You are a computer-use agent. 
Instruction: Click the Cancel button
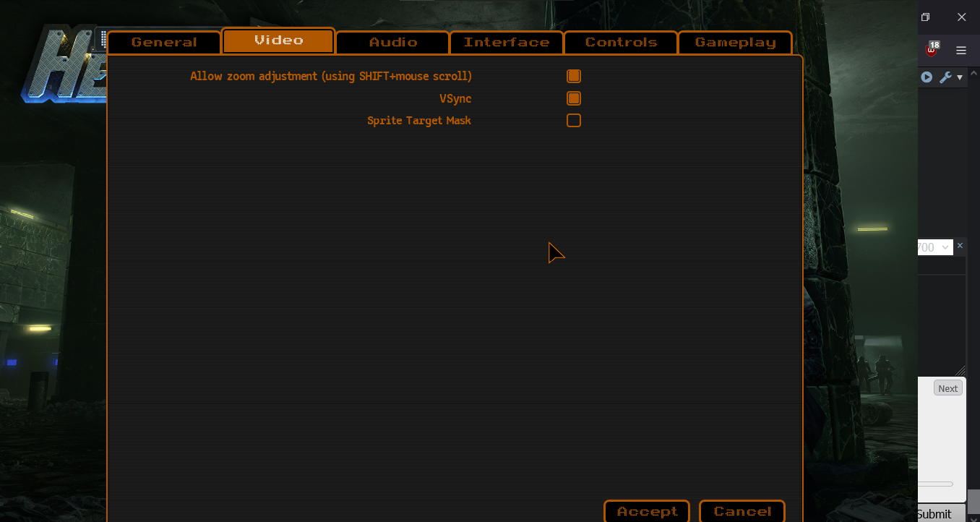tap(742, 511)
